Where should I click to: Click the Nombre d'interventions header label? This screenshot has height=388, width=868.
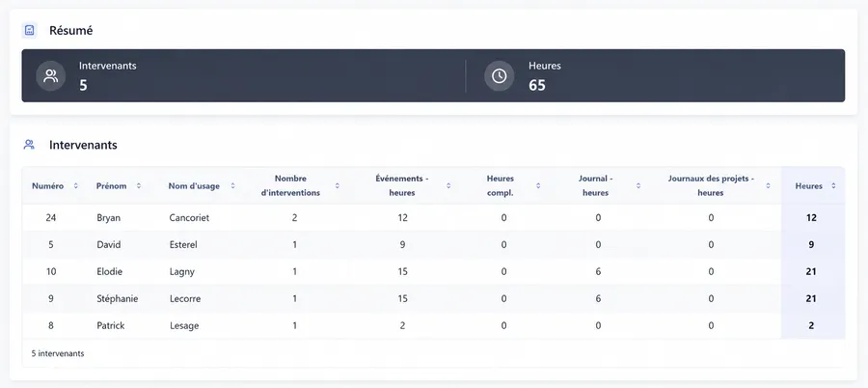tap(290, 185)
